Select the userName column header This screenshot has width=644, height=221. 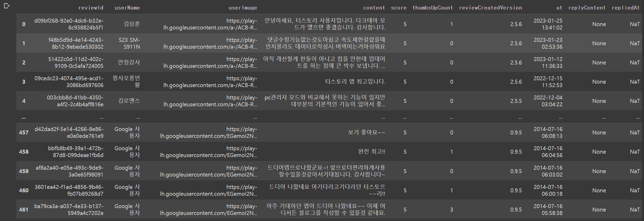pos(127,8)
